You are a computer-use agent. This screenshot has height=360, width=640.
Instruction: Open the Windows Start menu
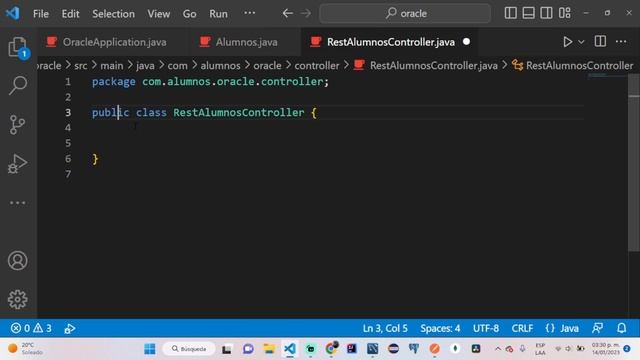[149, 349]
